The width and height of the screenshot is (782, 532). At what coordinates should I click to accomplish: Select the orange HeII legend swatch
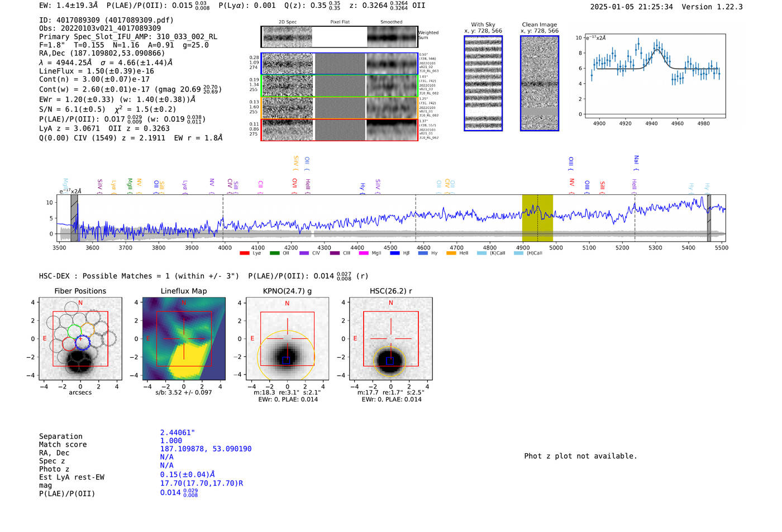tap(451, 253)
